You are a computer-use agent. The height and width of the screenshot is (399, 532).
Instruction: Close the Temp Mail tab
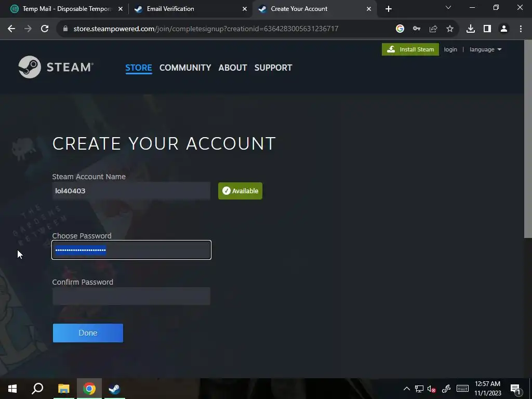[x=121, y=9]
